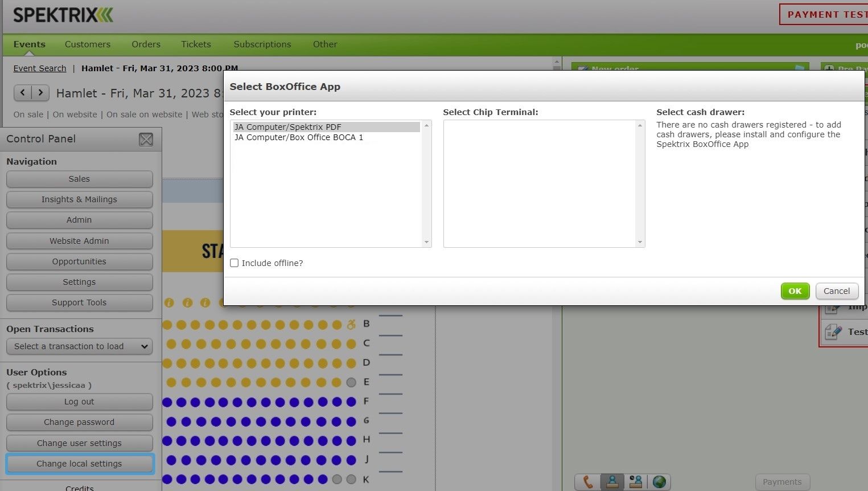
Task: Click the document pencil icon beside Test
Action: coord(833,332)
